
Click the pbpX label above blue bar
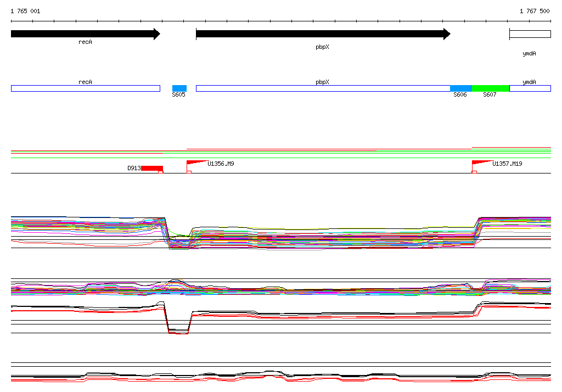[x=322, y=82]
